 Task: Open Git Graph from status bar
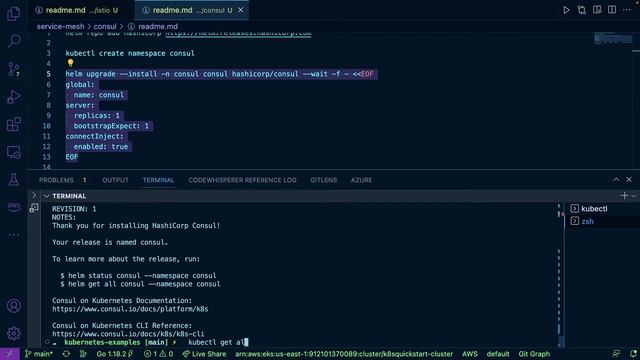(x=534, y=354)
